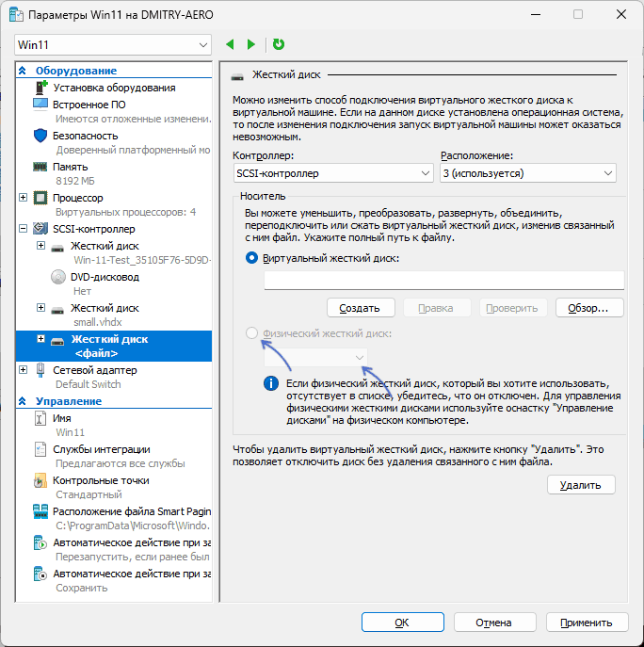Viewport: 644px width, 647px height.
Task: Click the automatic start action icon
Action: [40, 542]
